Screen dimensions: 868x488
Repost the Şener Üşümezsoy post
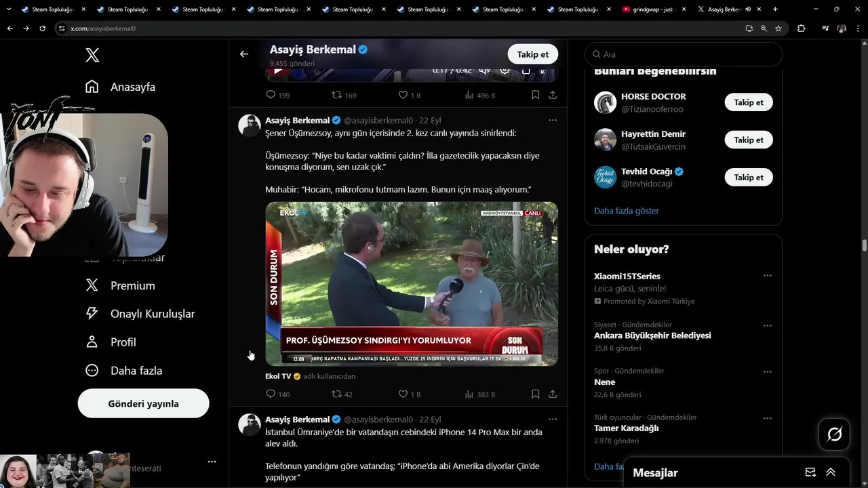(336, 394)
